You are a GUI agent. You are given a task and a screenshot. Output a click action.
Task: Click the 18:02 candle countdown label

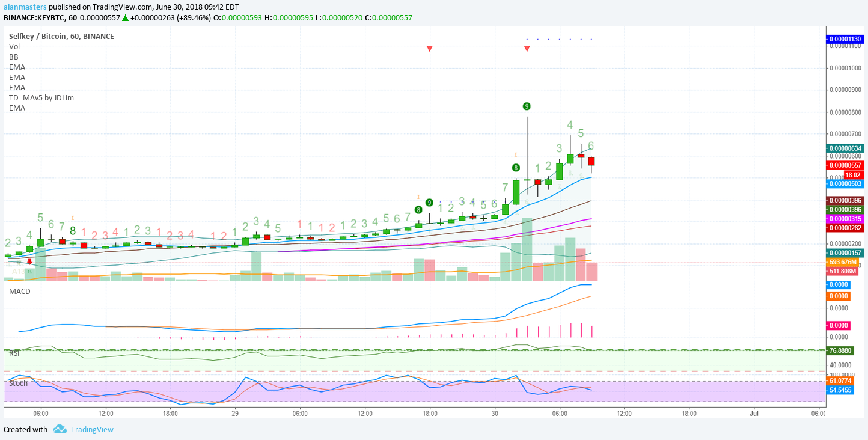coord(854,174)
